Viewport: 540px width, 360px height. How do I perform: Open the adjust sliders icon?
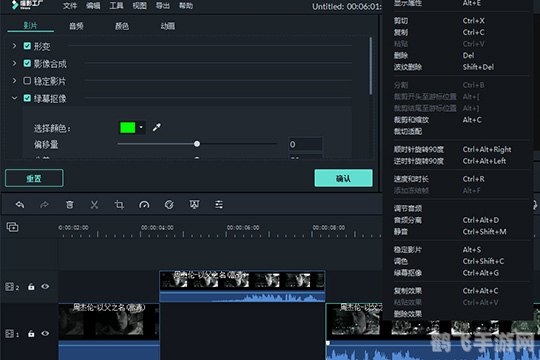[x=219, y=205]
